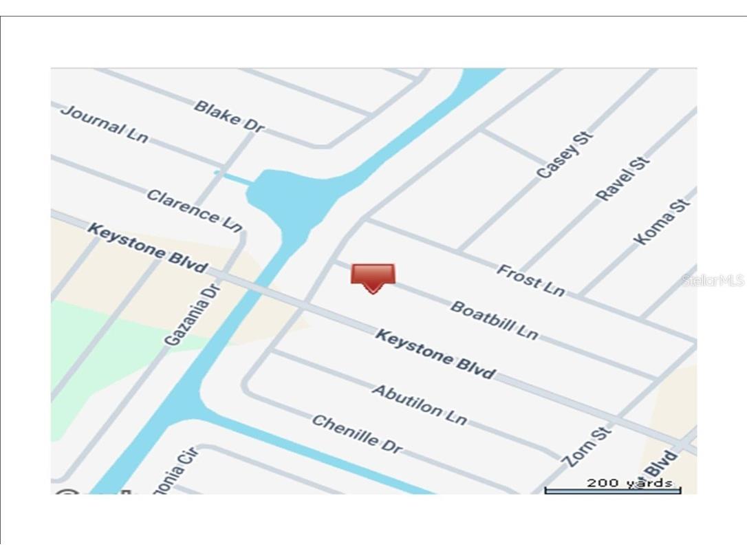Select the Koma St label

(662, 222)
